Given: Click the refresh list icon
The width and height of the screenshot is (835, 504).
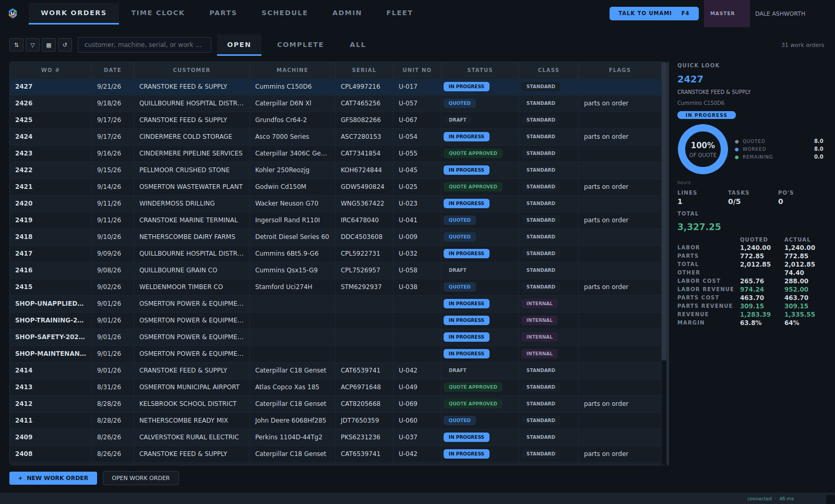Looking at the screenshot, I should click(x=65, y=45).
